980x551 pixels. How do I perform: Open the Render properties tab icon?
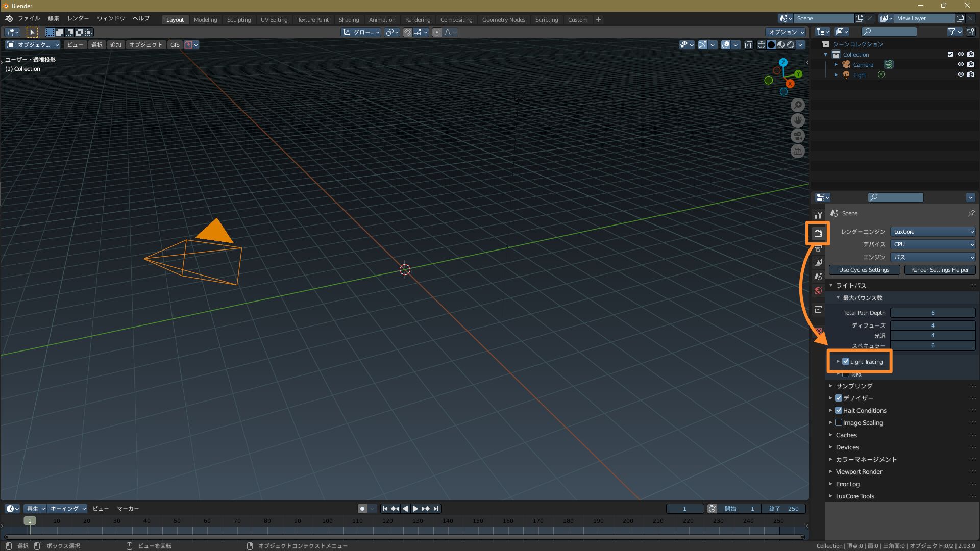click(x=818, y=233)
